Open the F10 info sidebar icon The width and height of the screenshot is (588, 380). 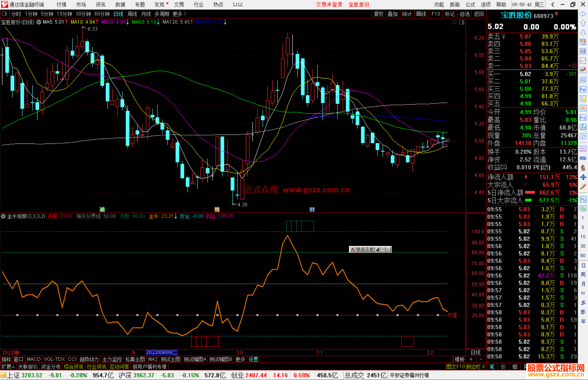[x=583, y=90]
